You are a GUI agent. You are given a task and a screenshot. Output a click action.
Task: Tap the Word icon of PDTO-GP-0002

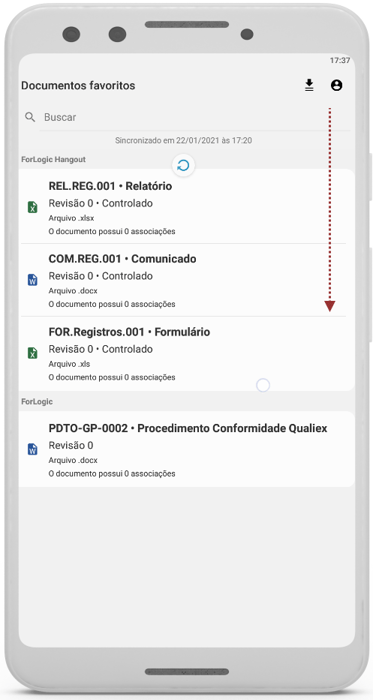[33, 449]
